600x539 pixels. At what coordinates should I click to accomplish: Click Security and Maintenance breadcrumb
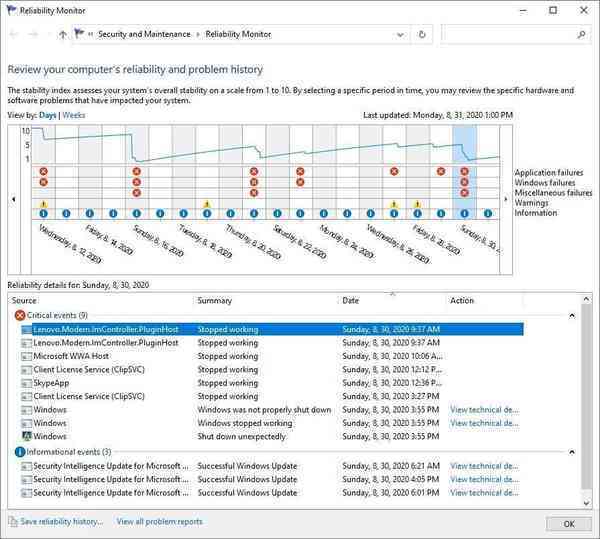point(144,34)
